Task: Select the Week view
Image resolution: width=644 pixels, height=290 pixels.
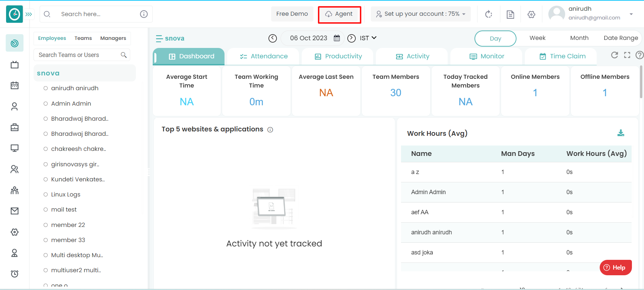Action: point(537,38)
